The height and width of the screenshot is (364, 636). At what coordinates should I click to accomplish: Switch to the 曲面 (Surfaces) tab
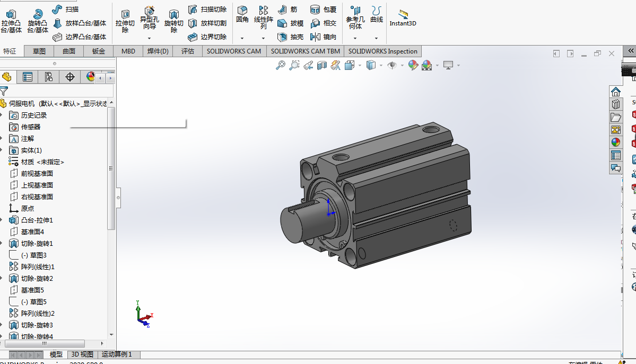click(x=69, y=51)
